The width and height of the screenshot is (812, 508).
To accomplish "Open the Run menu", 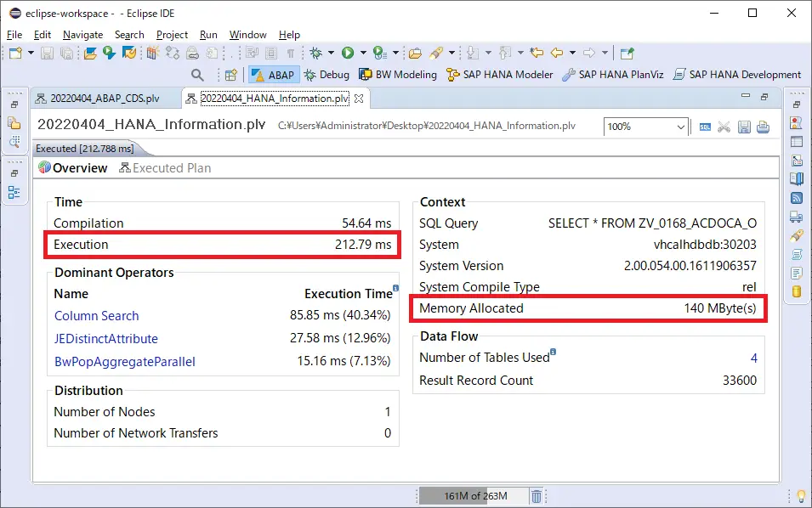I will click(208, 35).
